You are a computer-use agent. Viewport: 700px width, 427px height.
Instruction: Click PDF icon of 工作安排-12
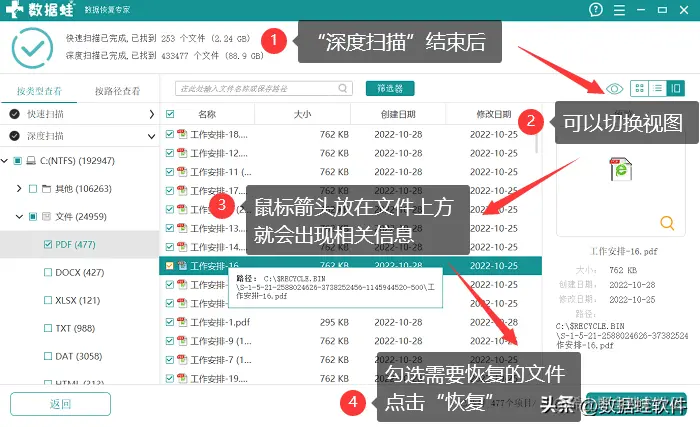pos(182,153)
